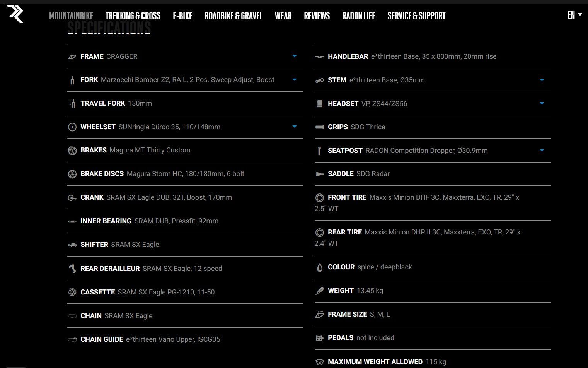Click the disc icon beside BRAKE DISCS
The width and height of the screenshot is (588, 368).
click(x=72, y=174)
